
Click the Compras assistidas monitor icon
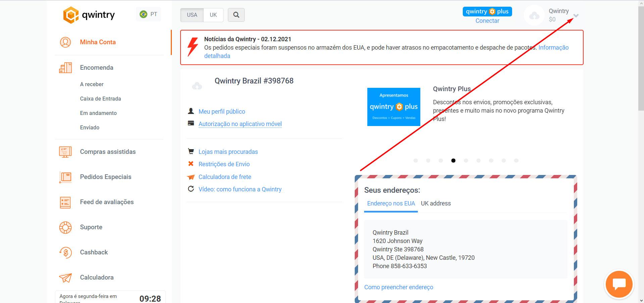(65, 152)
